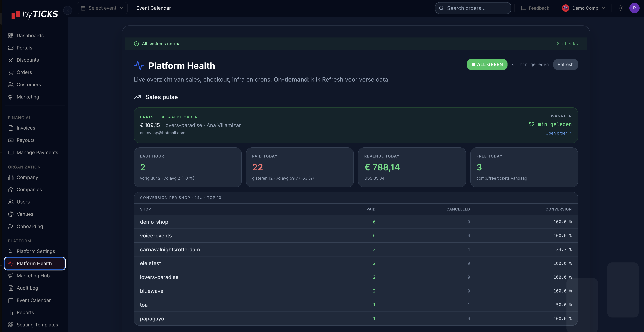The width and height of the screenshot is (644, 332).
Task: Click the CANCELLED column header
Action: [458, 209]
